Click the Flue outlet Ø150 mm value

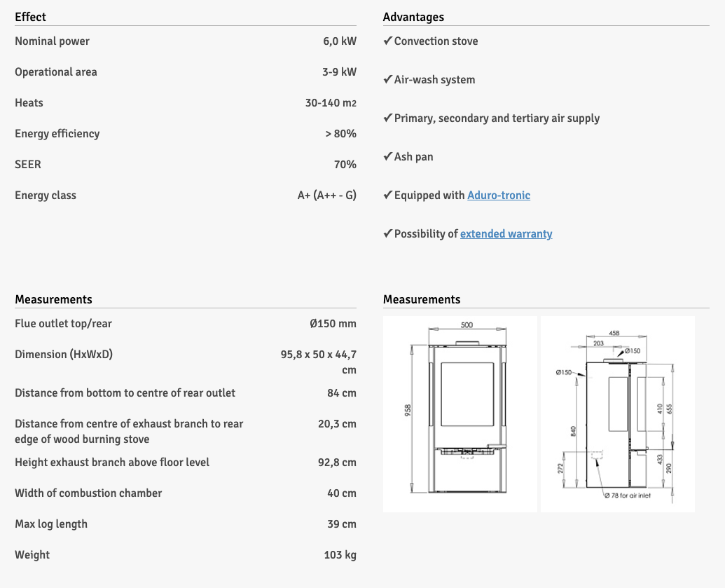pos(333,324)
